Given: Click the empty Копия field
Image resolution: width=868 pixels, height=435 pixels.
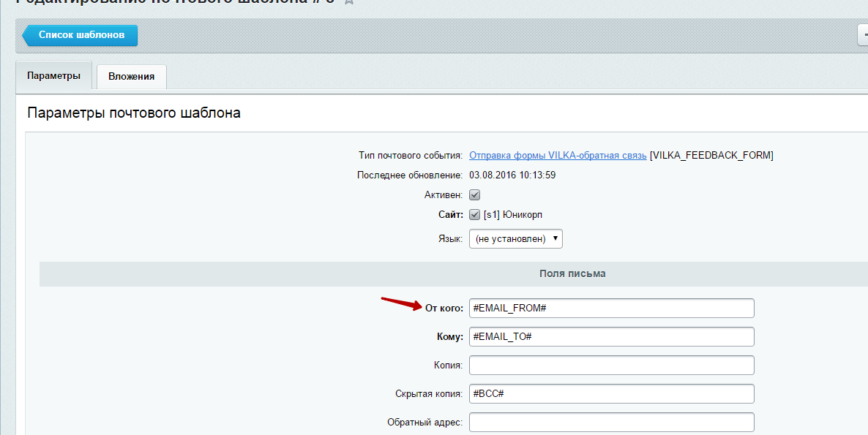Looking at the screenshot, I should pos(611,366).
